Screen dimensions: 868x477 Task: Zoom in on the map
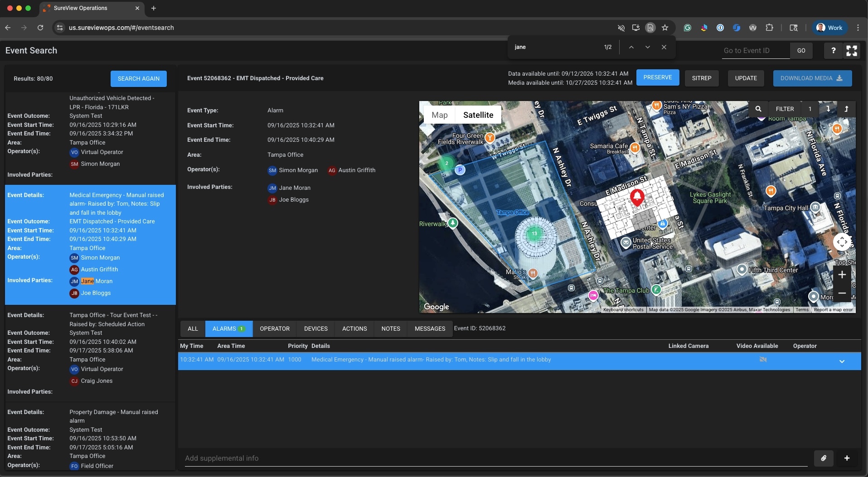(x=842, y=275)
